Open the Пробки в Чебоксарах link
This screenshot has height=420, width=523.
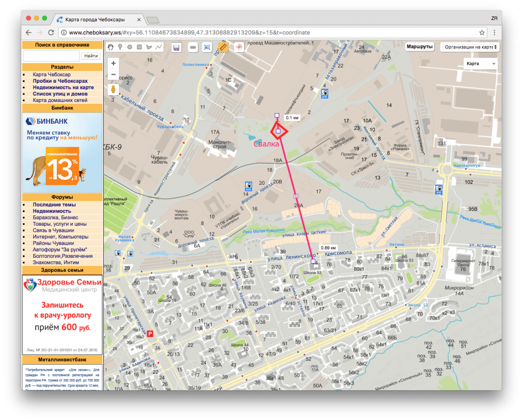[60, 81]
